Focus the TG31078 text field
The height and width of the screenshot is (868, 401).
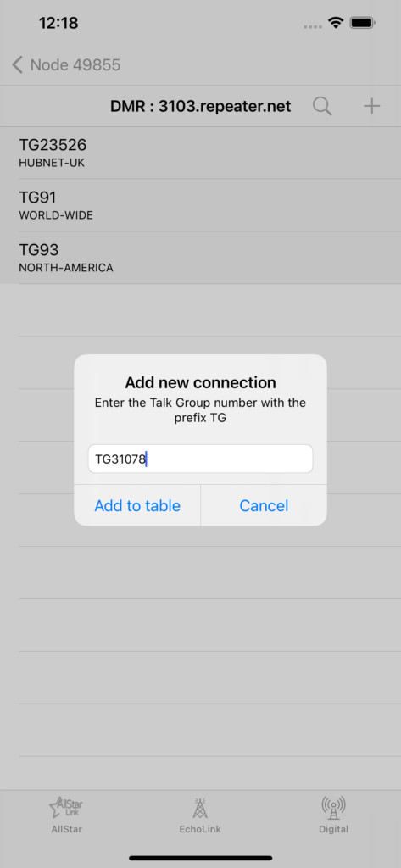tap(200, 459)
